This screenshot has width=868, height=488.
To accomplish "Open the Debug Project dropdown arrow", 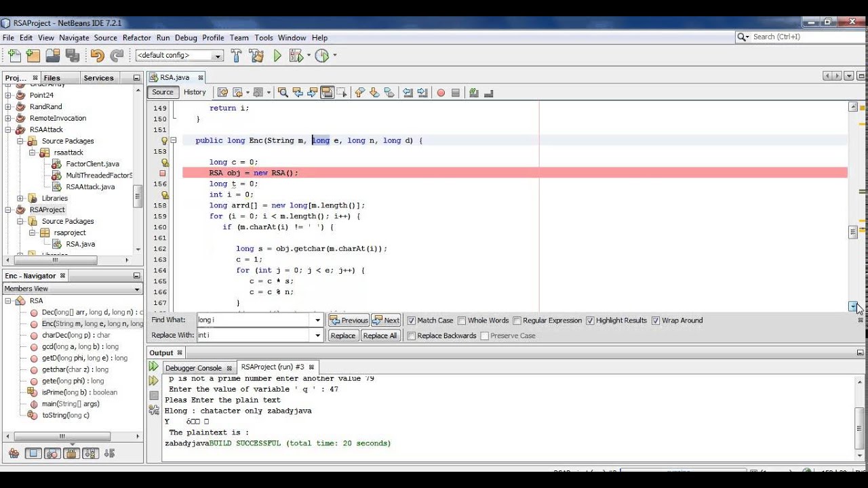I will point(309,56).
